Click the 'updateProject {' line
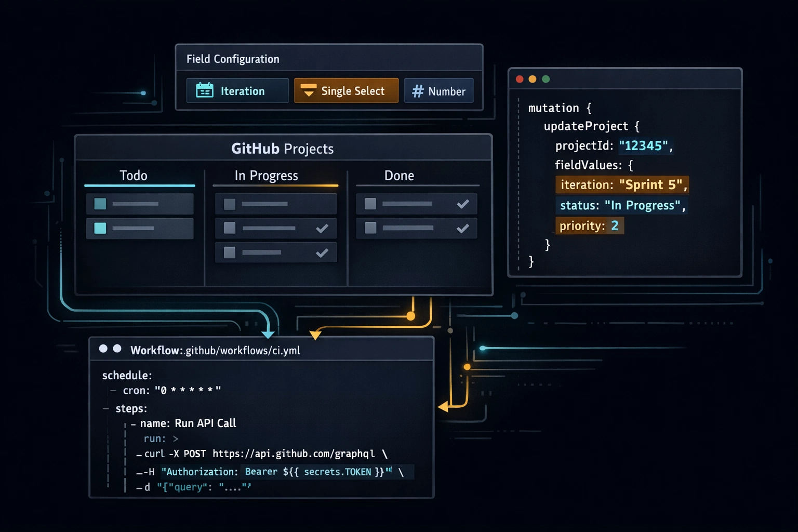This screenshot has height=532, width=798. 592,126
